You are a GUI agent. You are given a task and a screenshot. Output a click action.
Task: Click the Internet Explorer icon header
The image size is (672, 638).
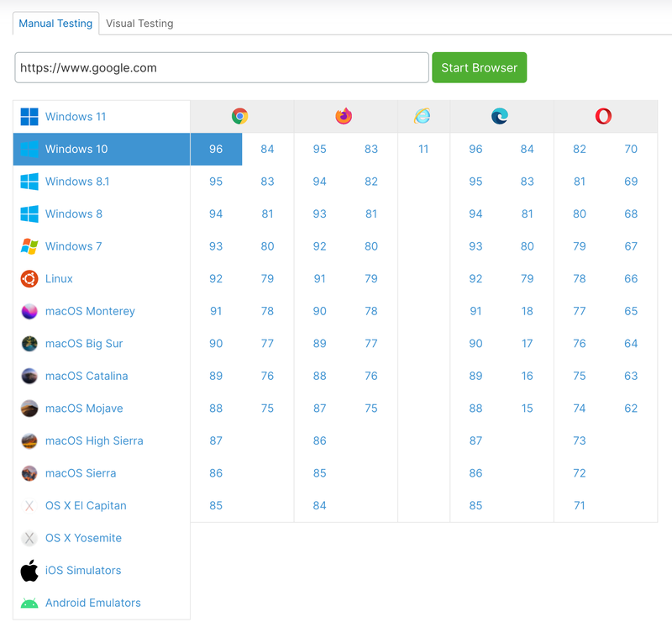tap(423, 116)
